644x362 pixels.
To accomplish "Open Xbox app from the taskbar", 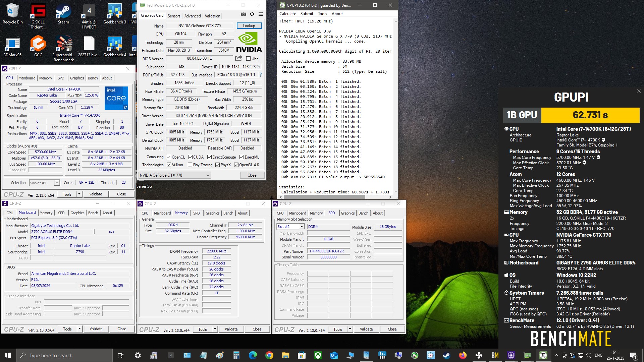I will (318, 355).
